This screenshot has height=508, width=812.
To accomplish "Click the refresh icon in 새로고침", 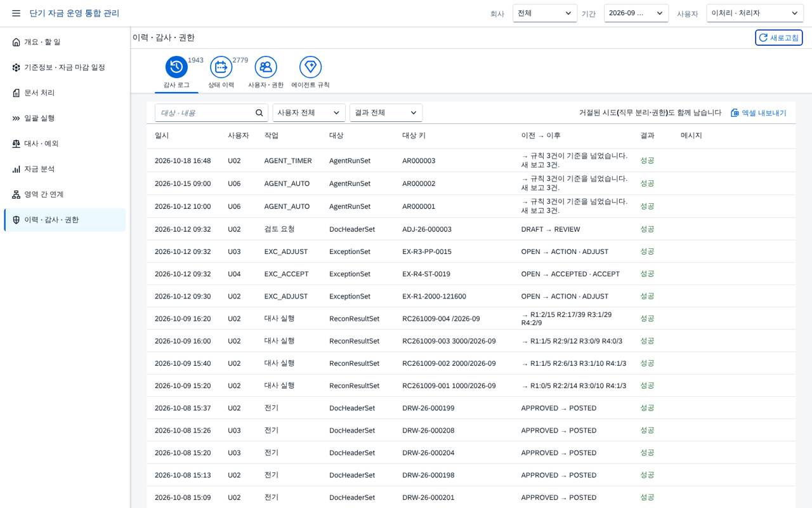I will pyautogui.click(x=763, y=38).
